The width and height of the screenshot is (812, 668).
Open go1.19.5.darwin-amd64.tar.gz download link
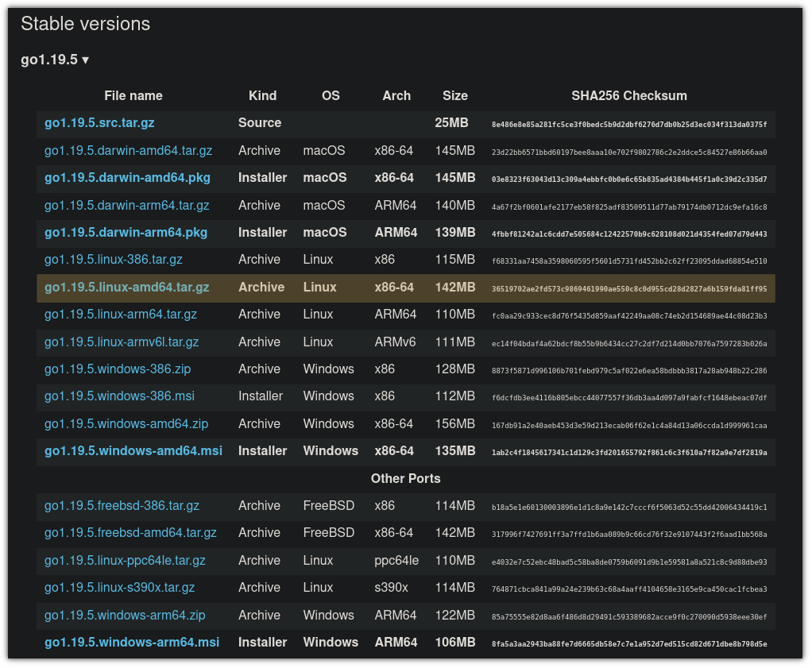tap(128, 151)
